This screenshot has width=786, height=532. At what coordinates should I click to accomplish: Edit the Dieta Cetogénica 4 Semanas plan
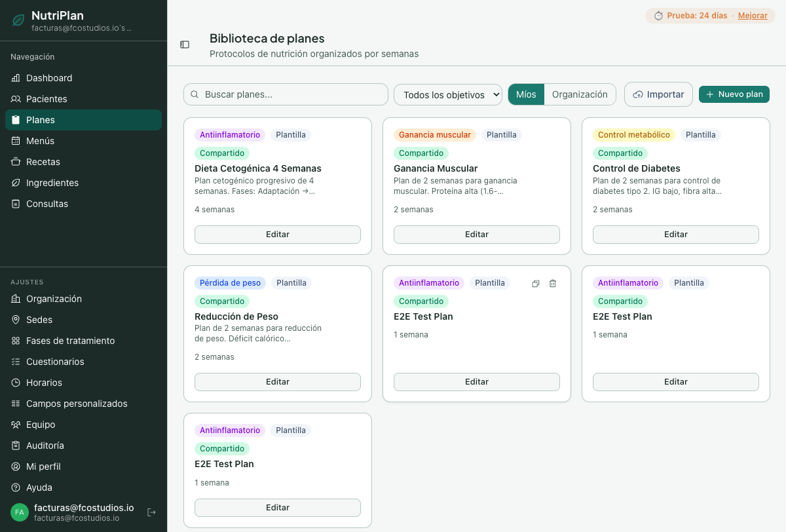(278, 235)
